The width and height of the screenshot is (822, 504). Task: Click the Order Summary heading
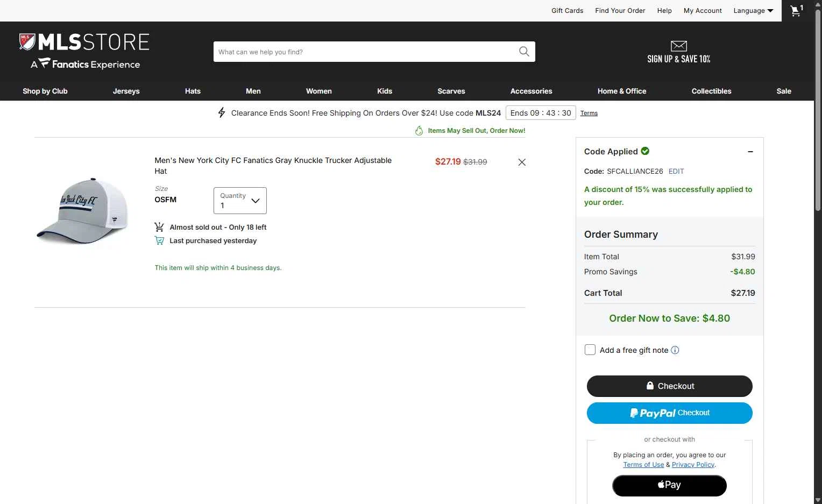coord(621,235)
